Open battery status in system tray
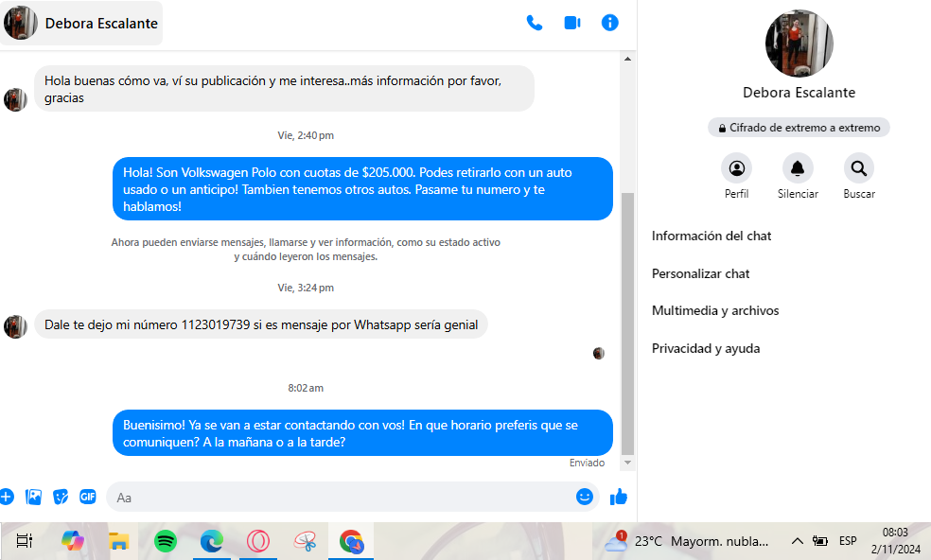 point(820,541)
